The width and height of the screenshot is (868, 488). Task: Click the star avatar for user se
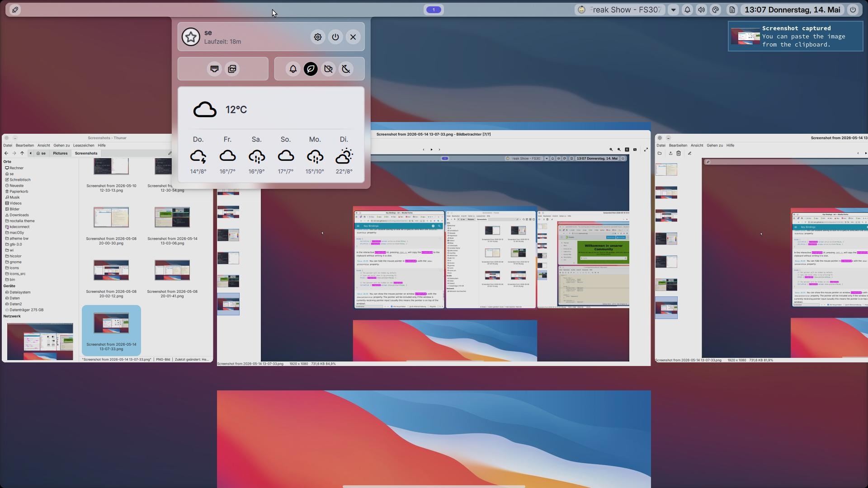coord(191,37)
